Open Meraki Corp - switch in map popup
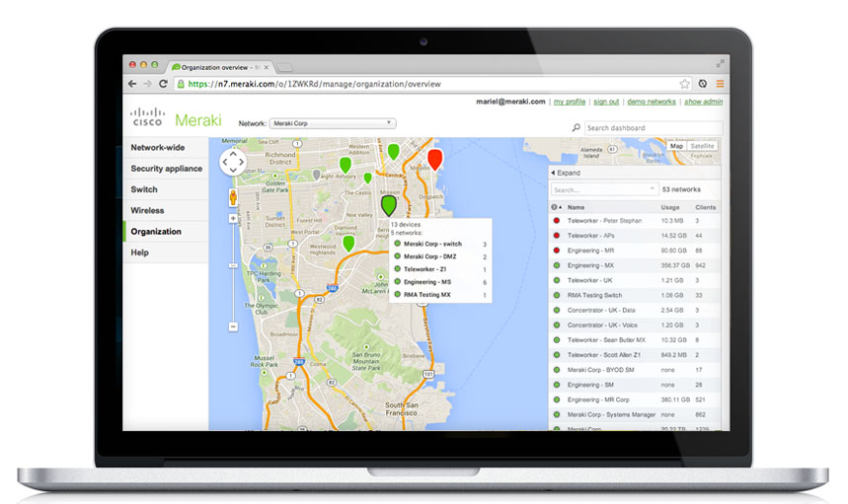The width and height of the screenshot is (848, 504). (432, 244)
